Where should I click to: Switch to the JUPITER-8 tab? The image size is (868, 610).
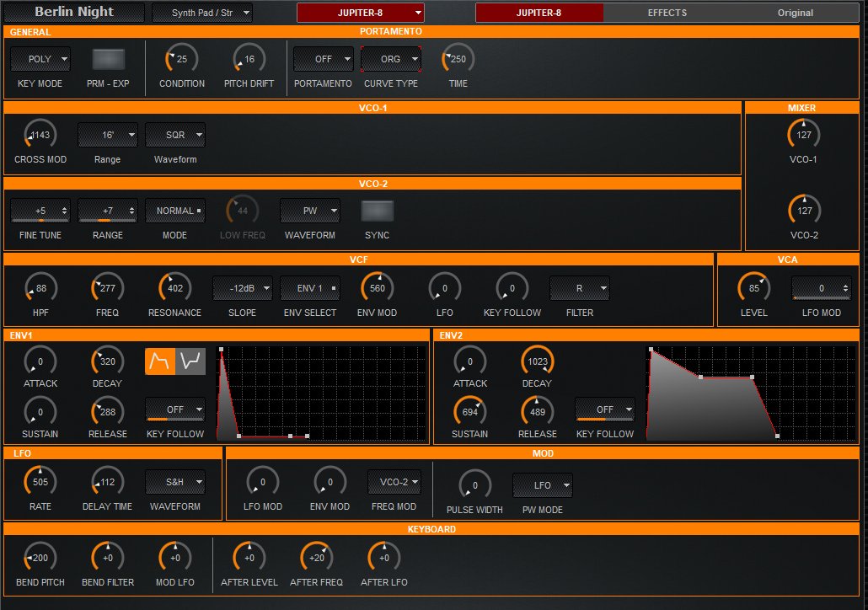click(x=539, y=13)
